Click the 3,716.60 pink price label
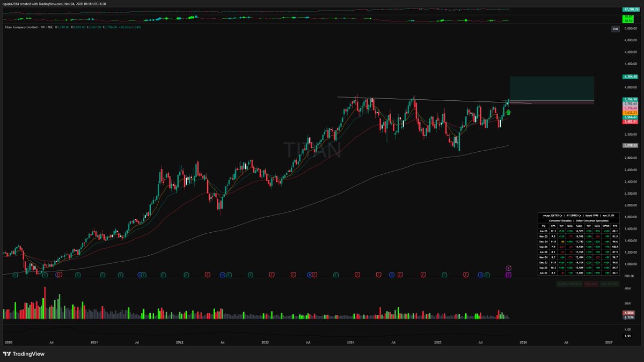 pyautogui.click(x=630, y=108)
